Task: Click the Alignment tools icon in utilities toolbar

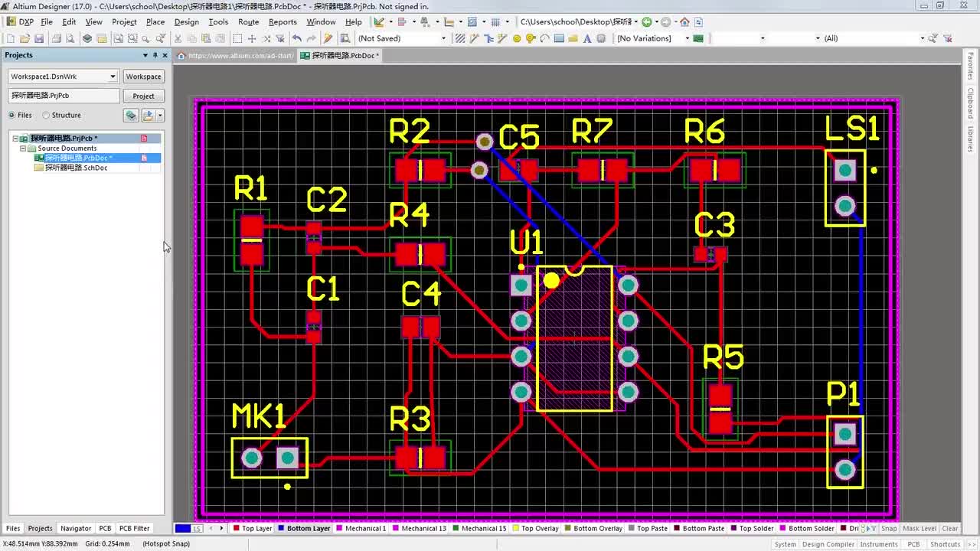Action: pyautogui.click(x=402, y=21)
